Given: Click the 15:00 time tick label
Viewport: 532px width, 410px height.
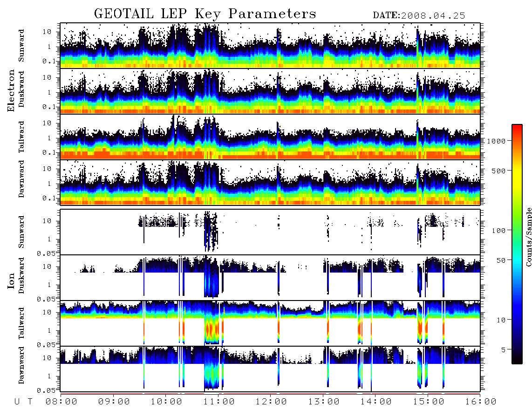Looking at the screenshot, I should click(x=429, y=402).
